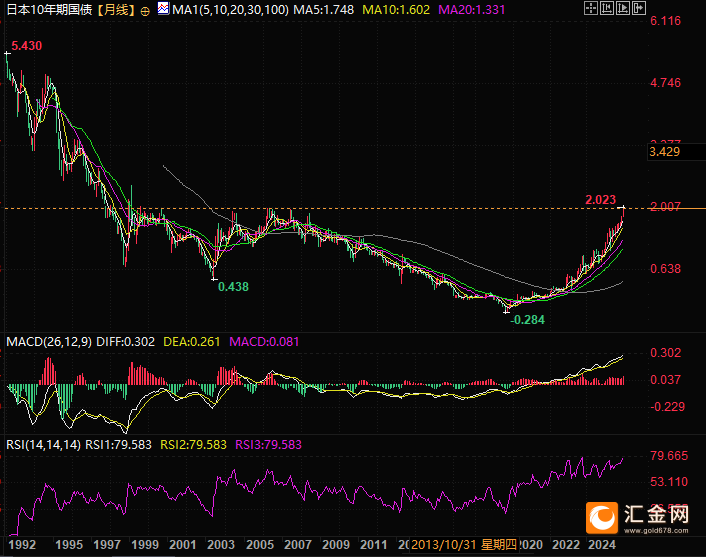The width and height of the screenshot is (706, 557).
Task: Click the 6.116 price axis label
Action: tap(665, 21)
